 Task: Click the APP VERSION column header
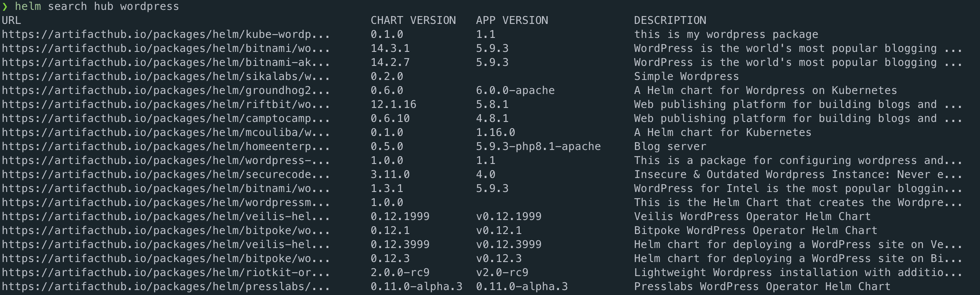[512, 21]
